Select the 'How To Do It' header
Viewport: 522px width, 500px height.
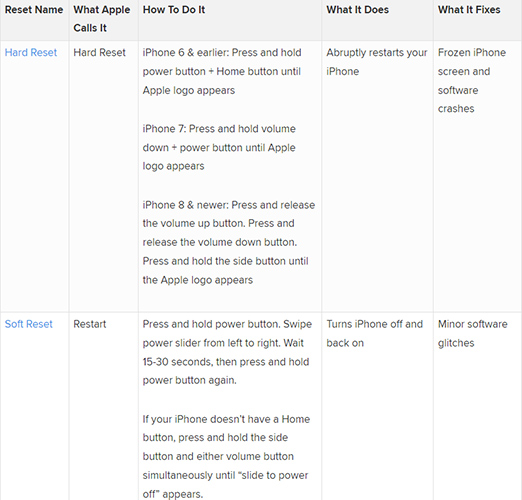174,10
